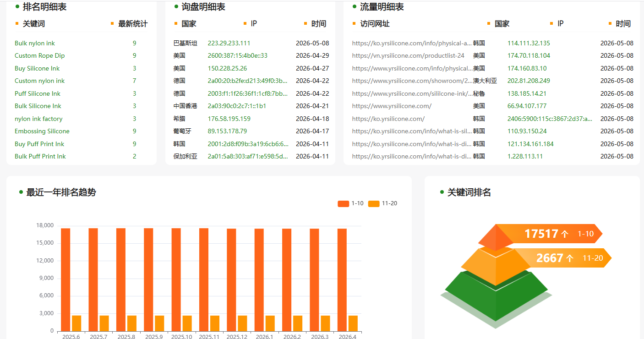The image size is (644, 339).
Task: Click keyword nylon ink factory
Action: pyautogui.click(x=38, y=119)
